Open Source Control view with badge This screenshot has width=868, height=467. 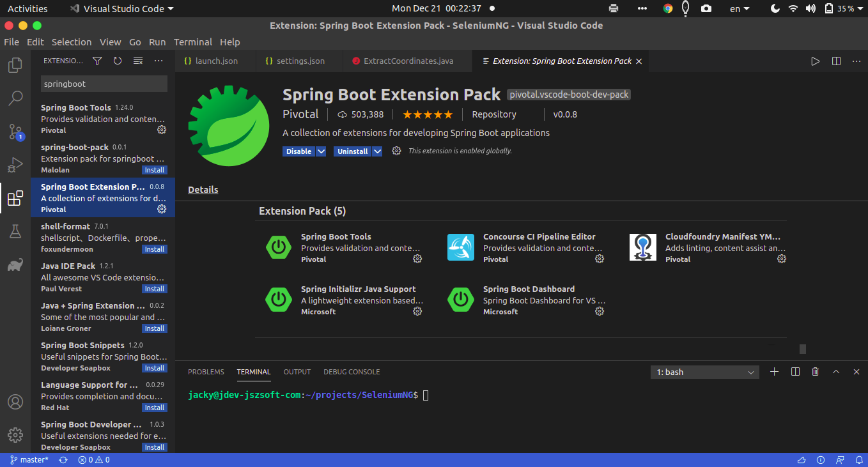coord(15,132)
